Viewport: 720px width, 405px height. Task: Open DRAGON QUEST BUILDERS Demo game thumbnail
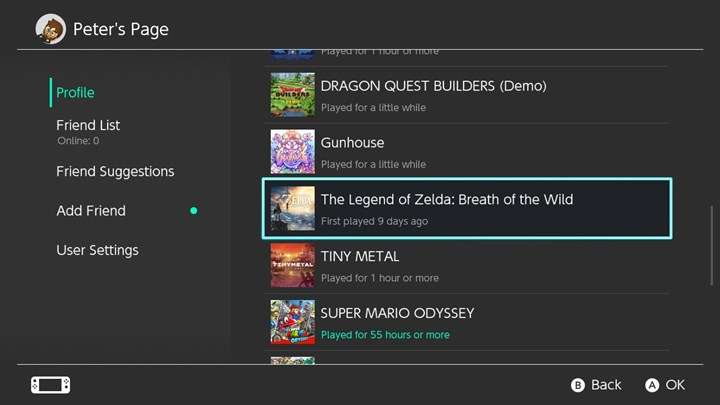pyautogui.click(x=292, y=95)
